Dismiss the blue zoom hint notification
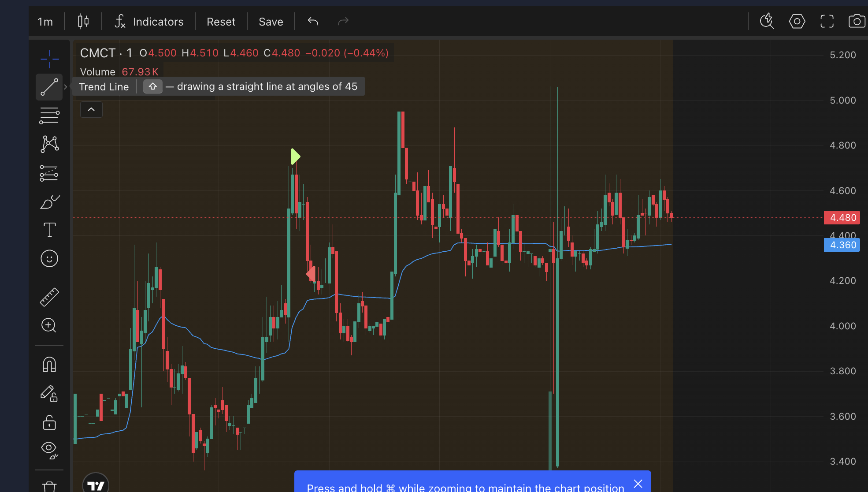Viewport: 868px width, 492px height. pyautogui.click(x=638, y=484)
